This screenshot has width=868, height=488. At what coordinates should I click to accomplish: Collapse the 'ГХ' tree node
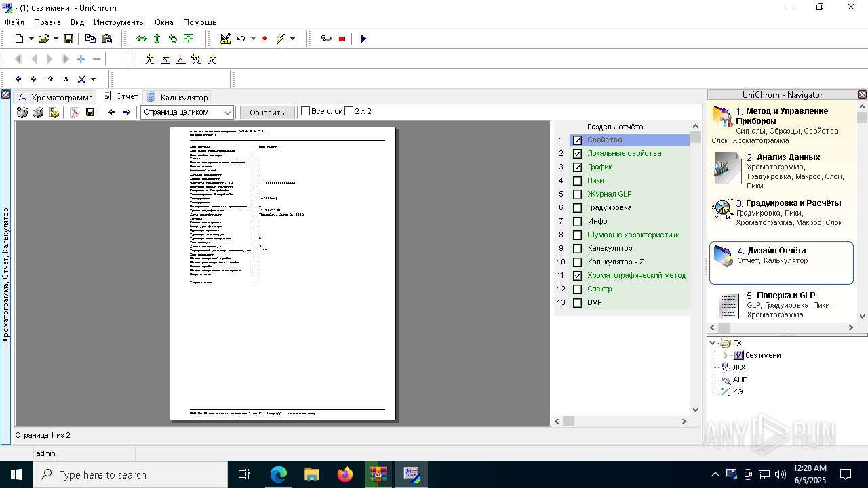(713, 343)
